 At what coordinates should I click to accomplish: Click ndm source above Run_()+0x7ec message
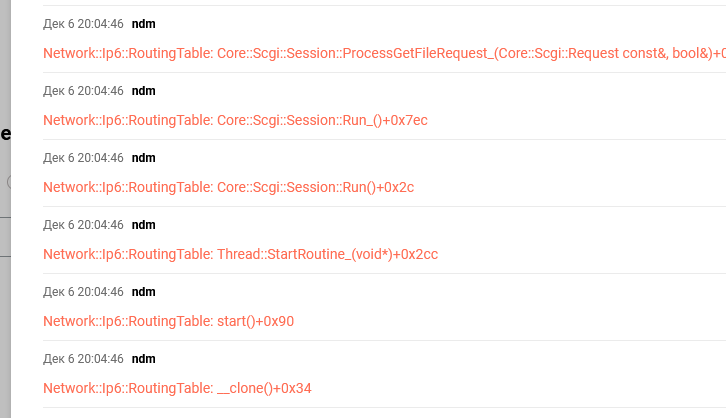point(143,90)
